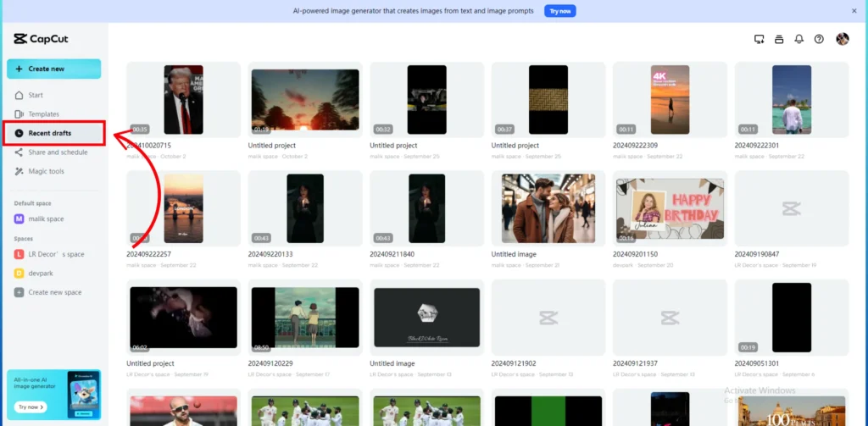Open the storage stack icon in header

pyautogui.click(x=779, y=39)
